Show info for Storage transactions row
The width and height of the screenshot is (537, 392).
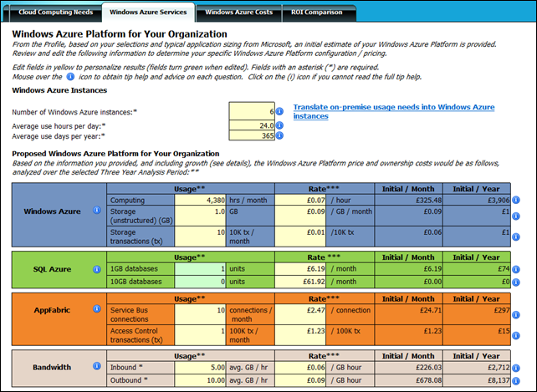pyautogui.click(x=516, y=237)
